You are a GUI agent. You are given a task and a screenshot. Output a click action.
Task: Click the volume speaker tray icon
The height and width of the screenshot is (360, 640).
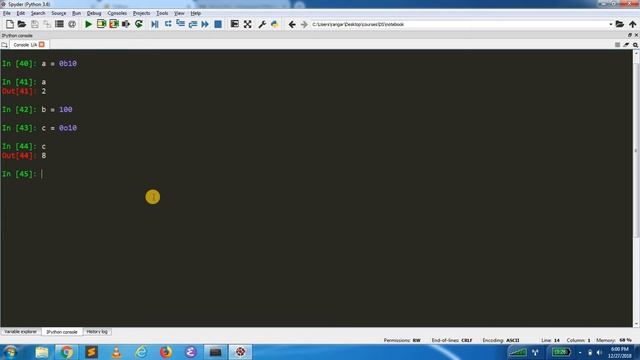(x=599, y=352)
